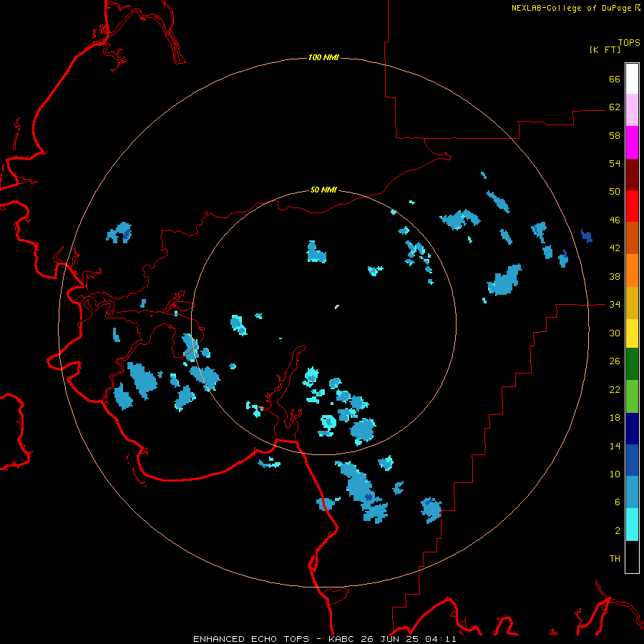Click the bright red legend swatch
This screenshot has height=644, width=644.
pyautogui.click(x=632, y=206)
